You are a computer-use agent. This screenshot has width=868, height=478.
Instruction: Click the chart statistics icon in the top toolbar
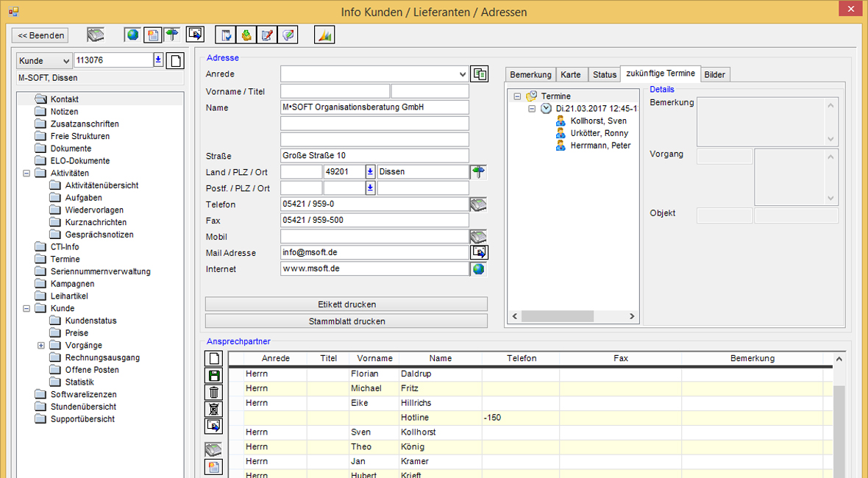pos(324,35)
